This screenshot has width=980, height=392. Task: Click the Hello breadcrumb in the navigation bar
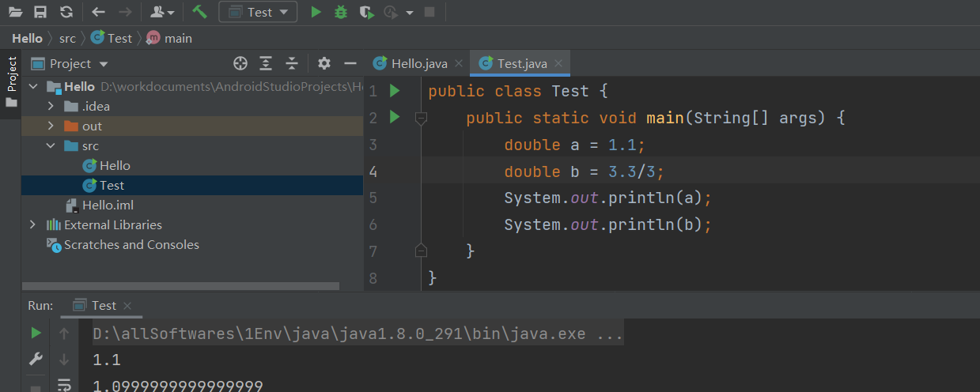(x=27, y=38)
